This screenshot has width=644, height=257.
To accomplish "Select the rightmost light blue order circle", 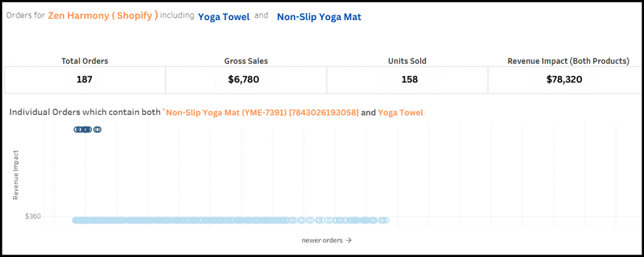I will click(386, 221).
